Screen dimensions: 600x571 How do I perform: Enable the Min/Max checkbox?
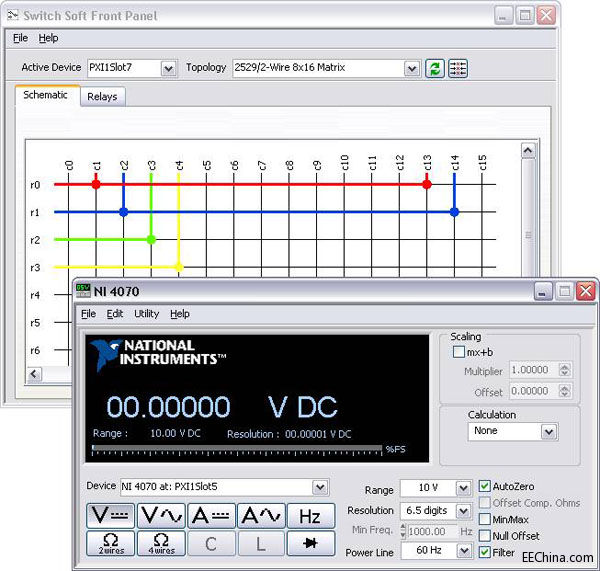click(x=484, y=519)
